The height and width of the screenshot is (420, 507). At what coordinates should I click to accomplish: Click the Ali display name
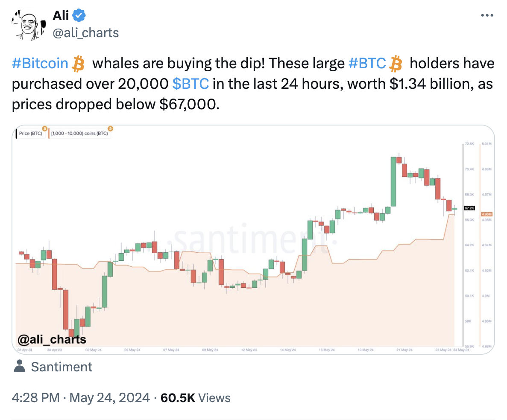pyautogui.click(x=61, y=15)
